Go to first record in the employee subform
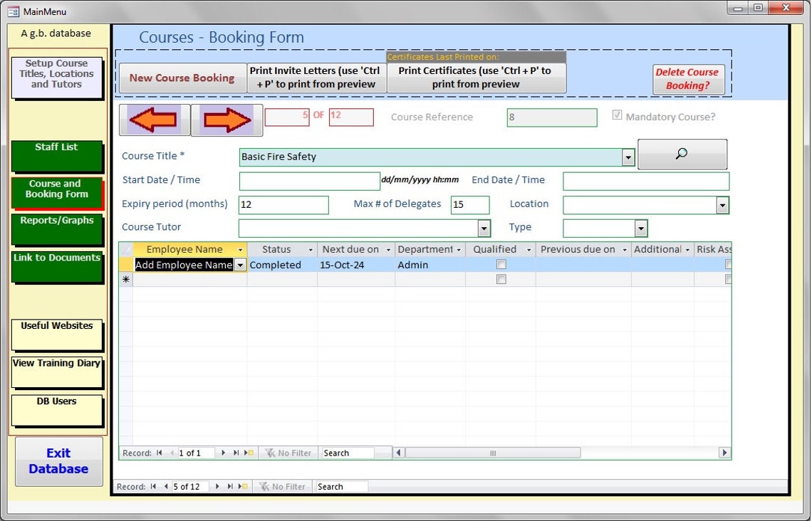 (159, 453)
